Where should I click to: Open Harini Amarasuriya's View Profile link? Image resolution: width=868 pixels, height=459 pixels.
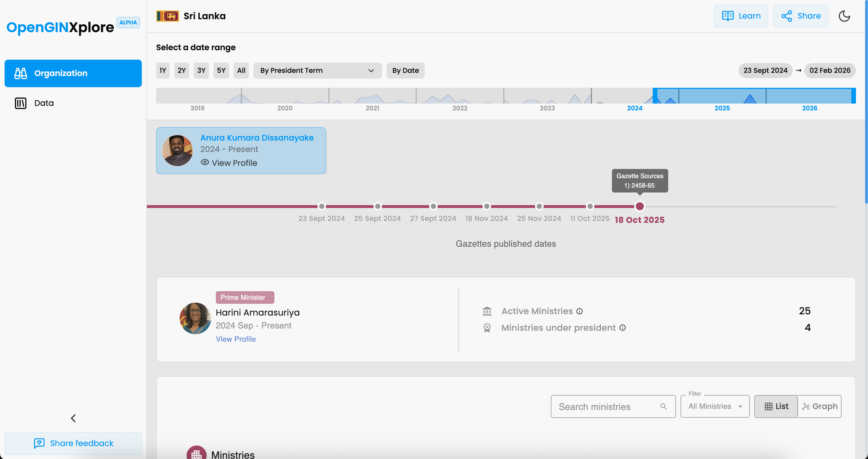pyautogui.click(x=236, y=339)
